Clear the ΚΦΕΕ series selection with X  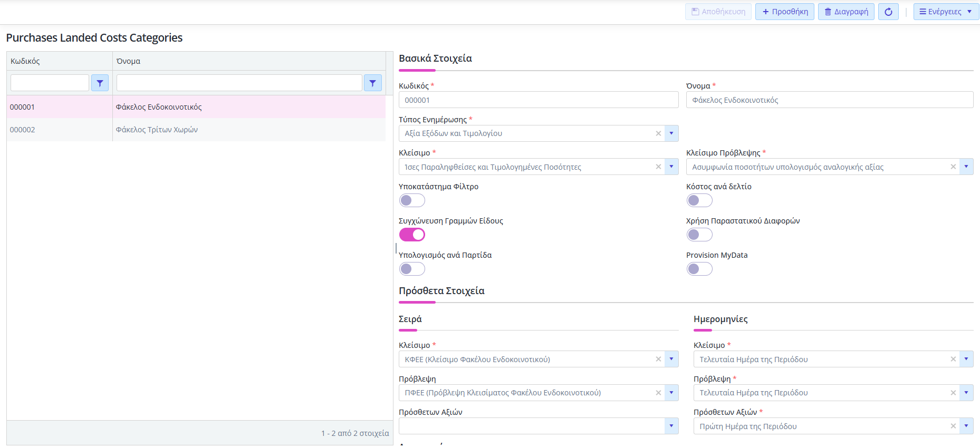tap(658, 359)
